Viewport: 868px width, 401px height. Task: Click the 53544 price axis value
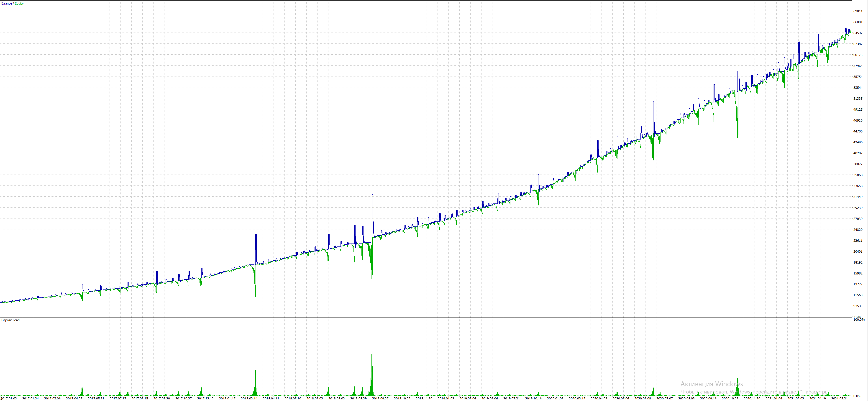(x=858, y=88)
